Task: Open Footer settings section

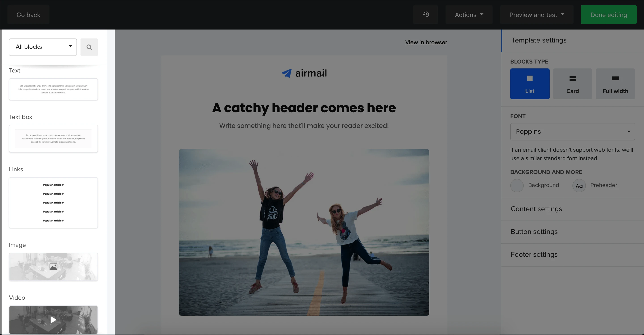Action: pos(534,254)
